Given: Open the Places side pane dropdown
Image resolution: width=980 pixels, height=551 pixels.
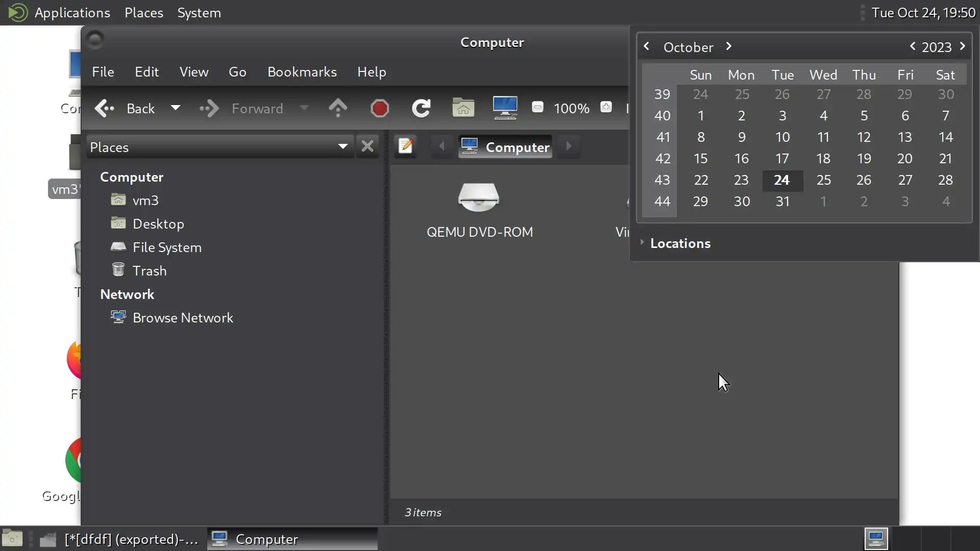Looking at the screenshot, I should coord(342,147).
